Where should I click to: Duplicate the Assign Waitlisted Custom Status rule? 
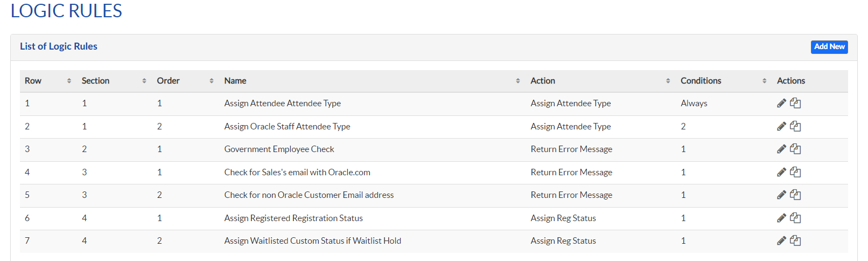795,241
